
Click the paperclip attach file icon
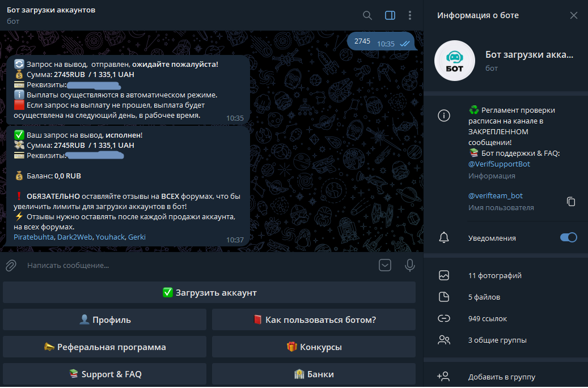[11, 265]
